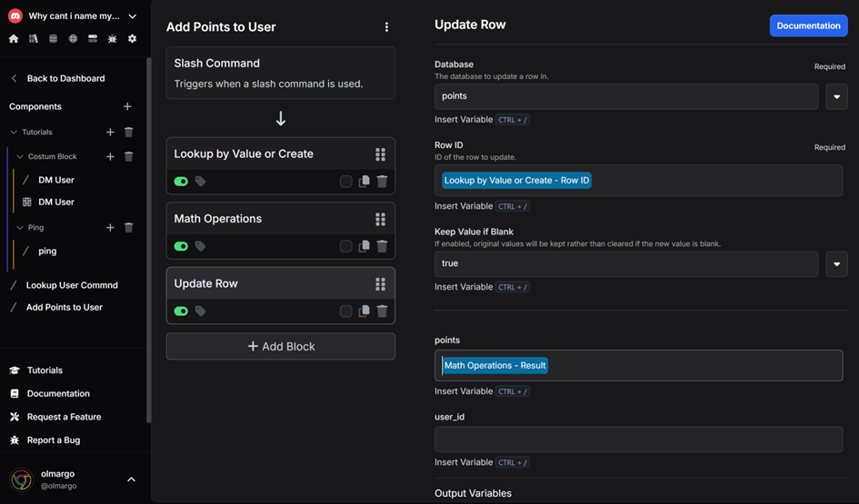Open the library books icon

(x=34, y=39)
